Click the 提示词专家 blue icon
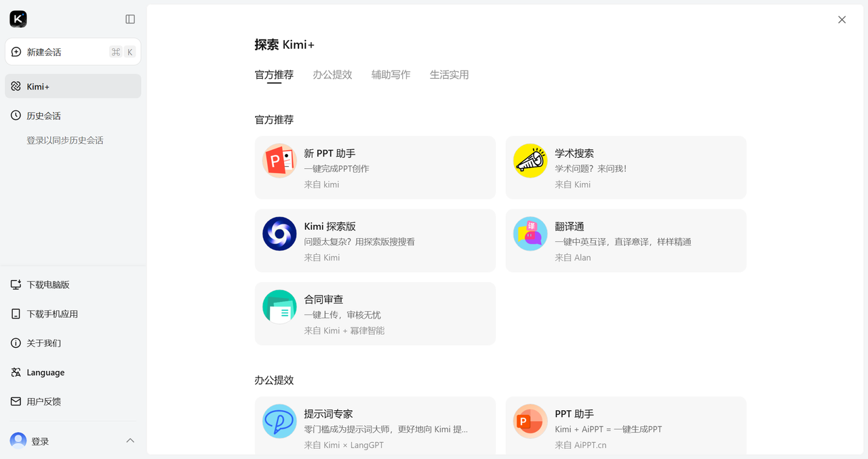 point(279,421)
